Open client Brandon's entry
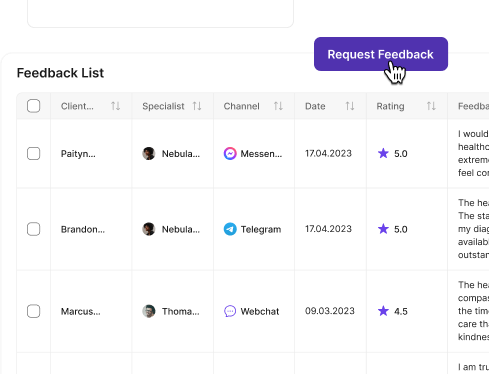Screen dimensions: 489x374 83,229
